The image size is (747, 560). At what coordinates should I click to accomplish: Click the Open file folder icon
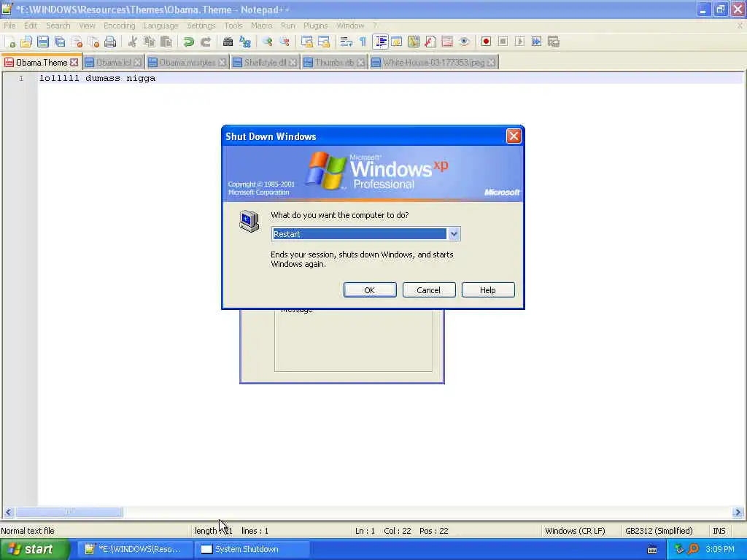click(x=26, y=42)
